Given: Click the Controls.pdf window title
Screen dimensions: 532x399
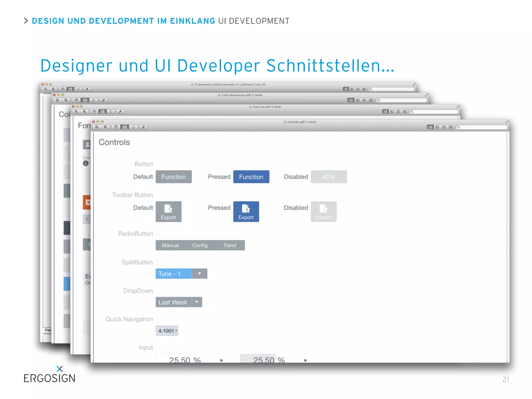Looking at the screenshot, I should 302,122.
